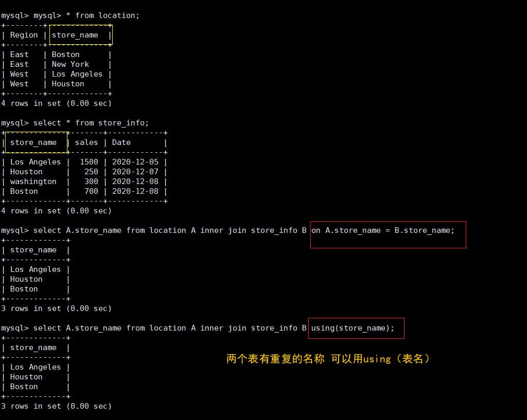Screen dimensions: 527x420
Task: Select the "select * from store_info;" command
Action: click(x=91, y=123)
